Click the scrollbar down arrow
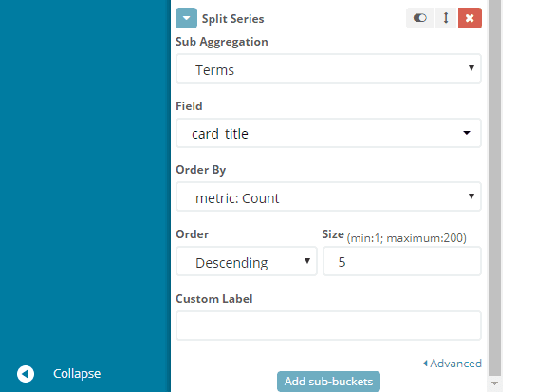The width and height of the screenshot is (536, 392). (494, 383)
